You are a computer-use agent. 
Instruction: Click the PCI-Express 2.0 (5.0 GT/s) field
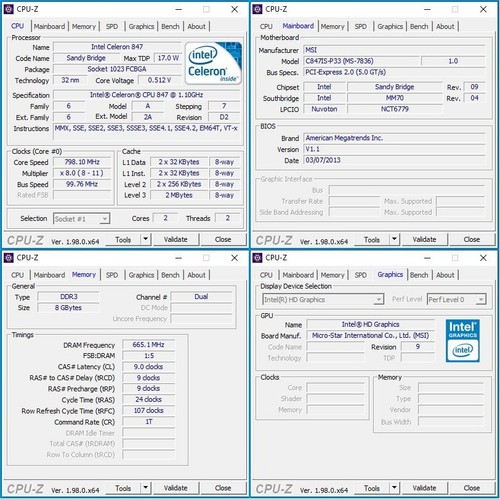tap(394, 72)
